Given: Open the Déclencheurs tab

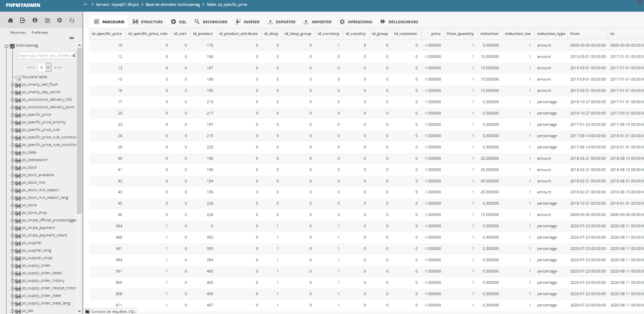Looking at the screenshot, I should (x=399, y=22).
